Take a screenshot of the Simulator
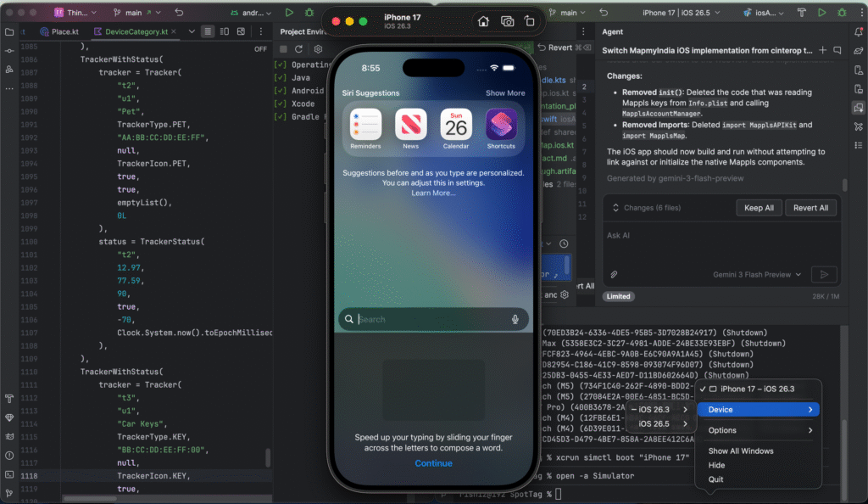The width and height of the screenshot is (868, 504). 507,21
